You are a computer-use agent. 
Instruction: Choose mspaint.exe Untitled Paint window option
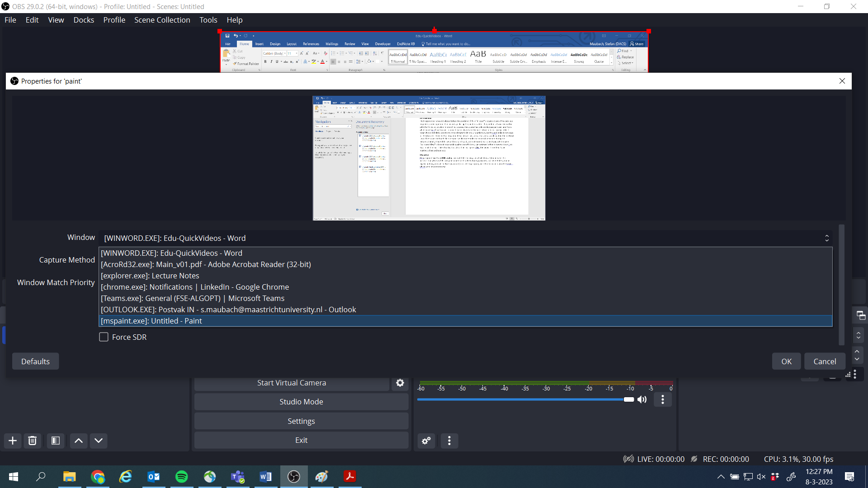click(465, 321)
